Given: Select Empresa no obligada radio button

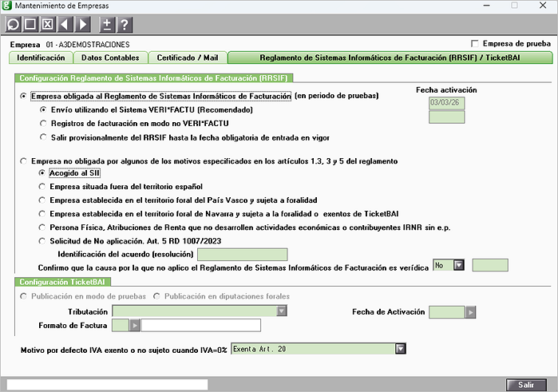Looking at the screenshot, I should (23, 161).
